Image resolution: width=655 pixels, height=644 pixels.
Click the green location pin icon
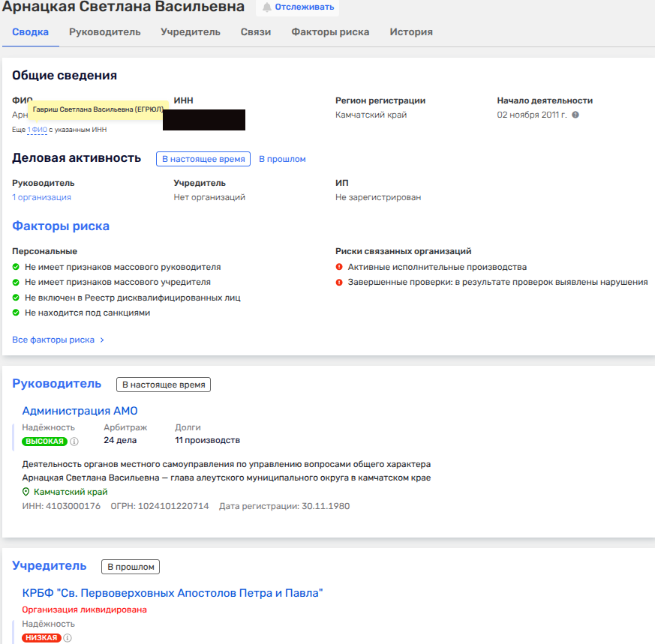[26, 492]
